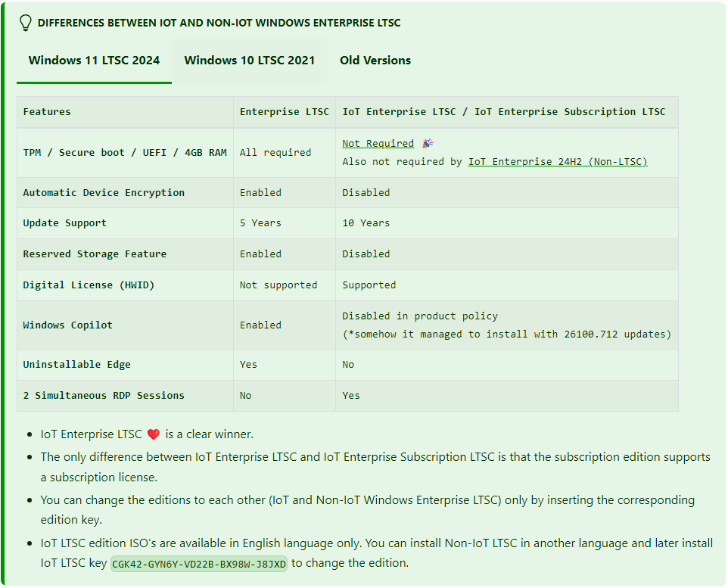Click the 2 Simultaneous RDP Sessions label

point(104,396)
